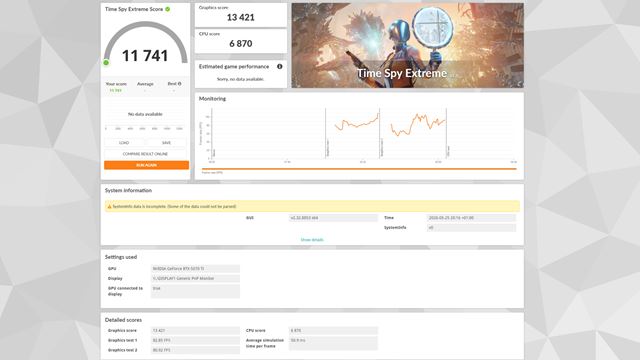Click the Your score label

[x=116, y=84]
